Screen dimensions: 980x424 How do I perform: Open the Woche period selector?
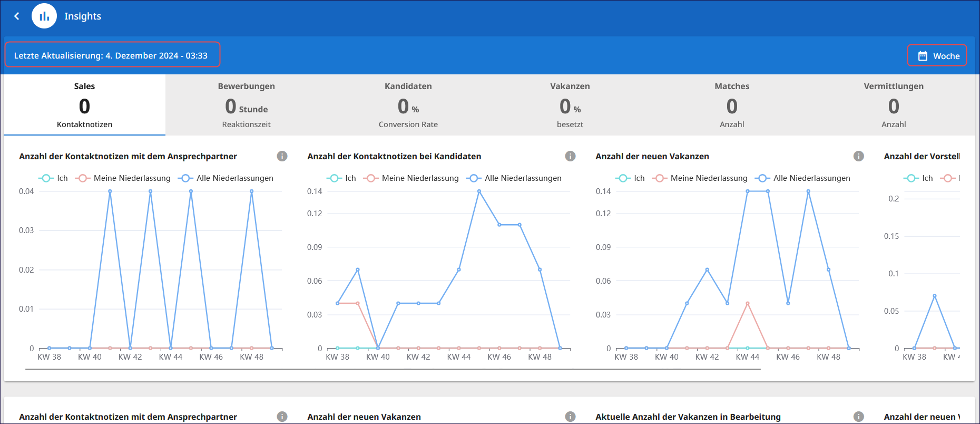coord(937,56)
